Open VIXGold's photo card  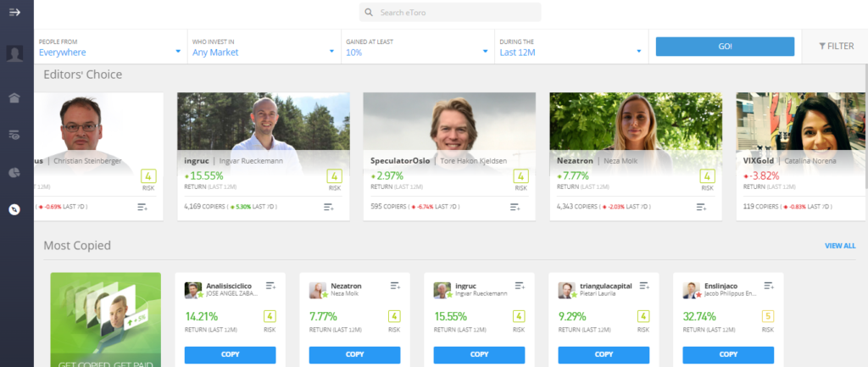[x=800, y=122]
